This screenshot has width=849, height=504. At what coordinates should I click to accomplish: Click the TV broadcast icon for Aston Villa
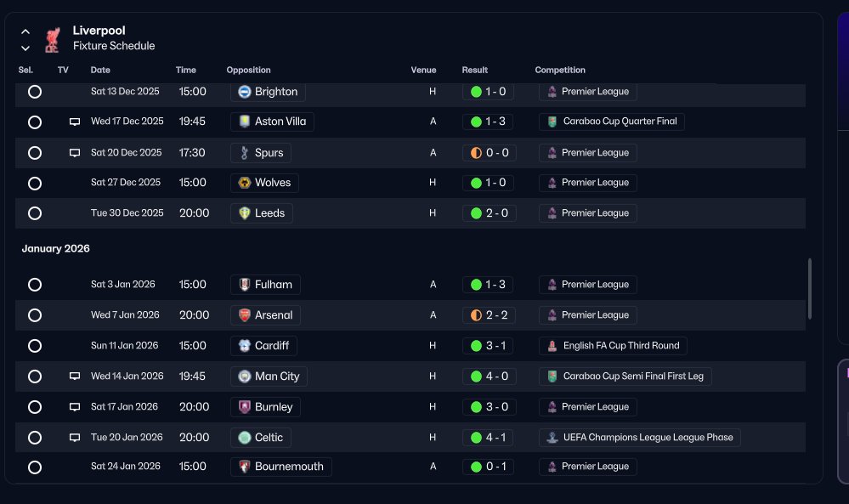click(75, 122)
